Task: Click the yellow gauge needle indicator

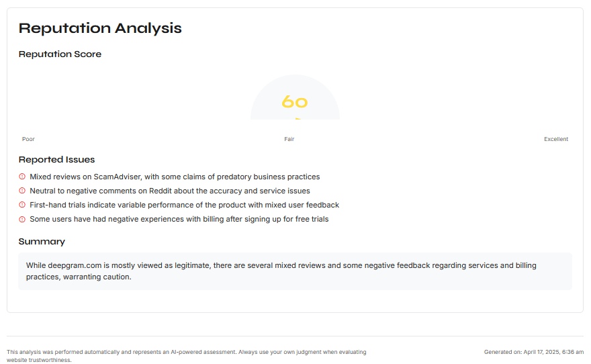Action: 298,119
